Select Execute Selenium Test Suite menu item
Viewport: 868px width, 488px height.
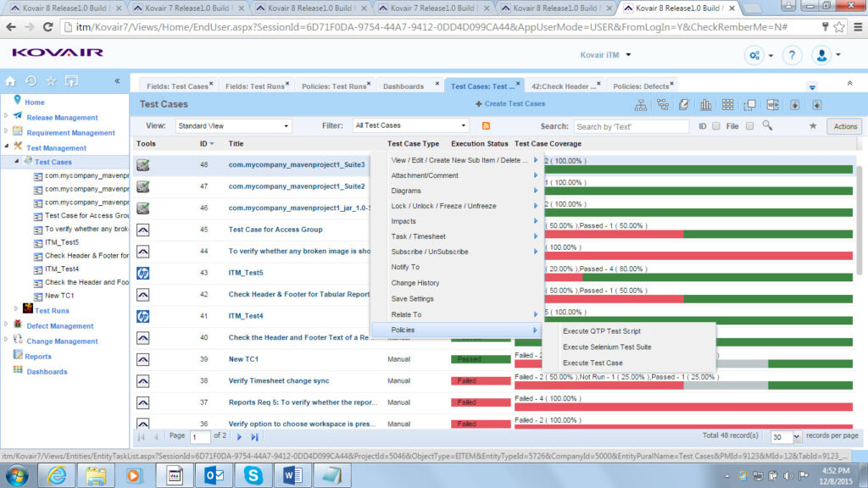coord(607,347)
